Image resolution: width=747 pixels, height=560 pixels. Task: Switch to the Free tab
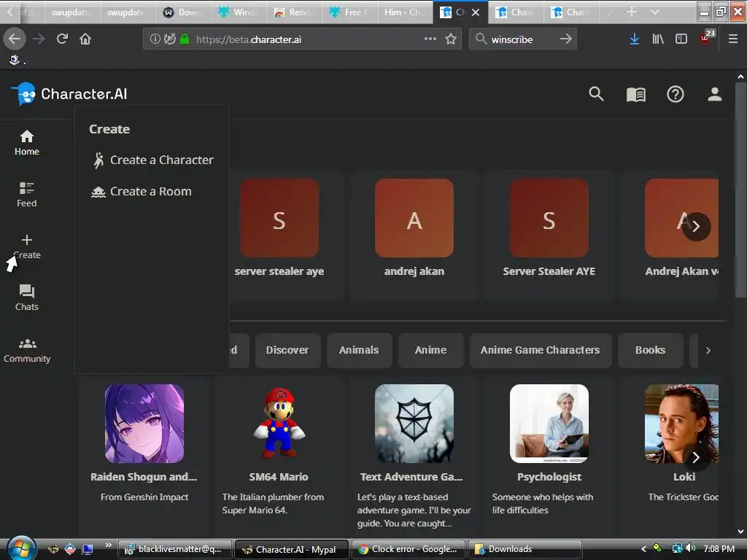(x=349, y=12)
